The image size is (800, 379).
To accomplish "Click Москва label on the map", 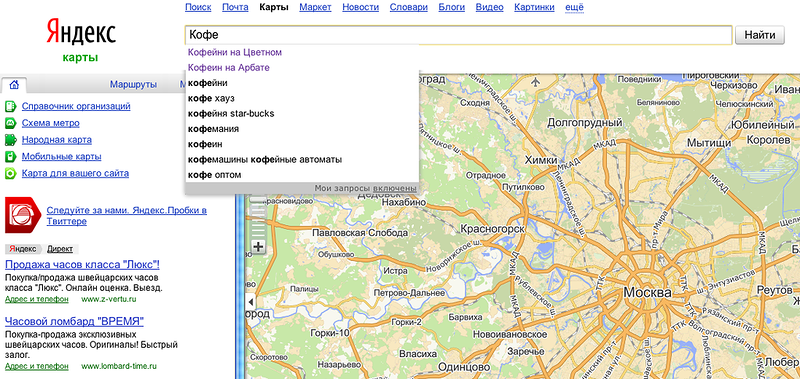I will pyautogui.click(x=647, y=293).
